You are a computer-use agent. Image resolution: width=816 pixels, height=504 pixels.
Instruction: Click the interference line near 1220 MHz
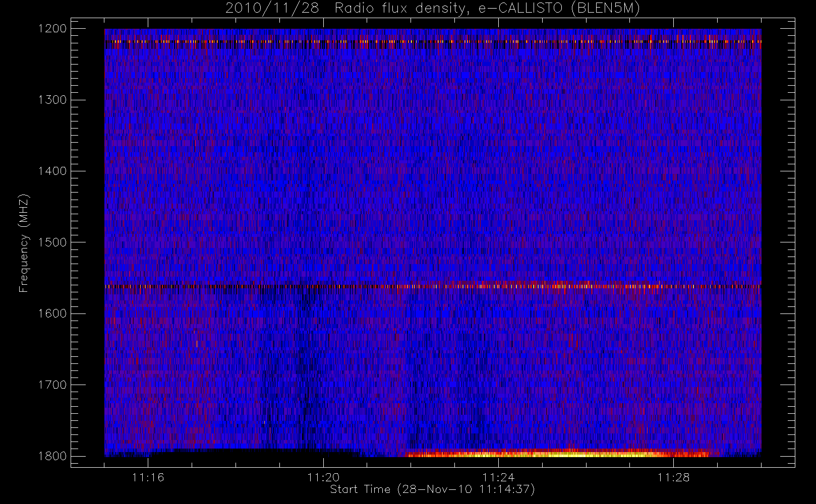point(433,42)
